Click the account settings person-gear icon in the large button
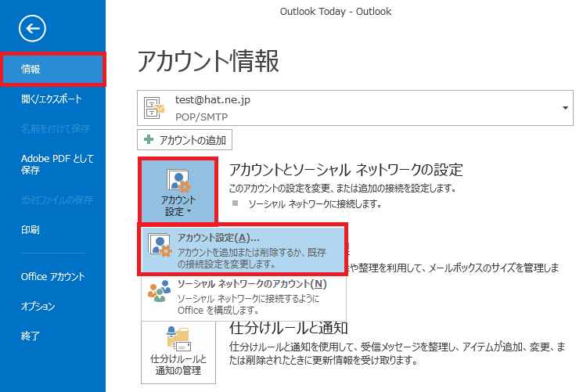This screenshot has height=392, width=583. 178,181
